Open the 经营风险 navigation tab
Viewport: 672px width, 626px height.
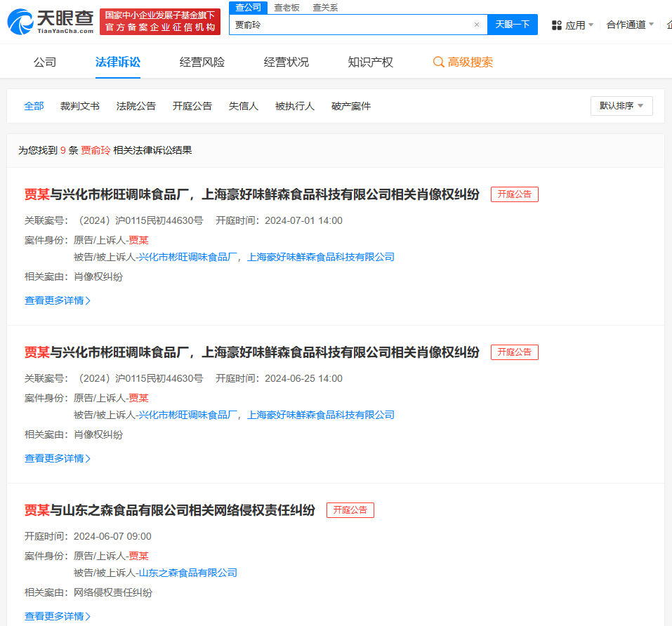tap(202, 62)
